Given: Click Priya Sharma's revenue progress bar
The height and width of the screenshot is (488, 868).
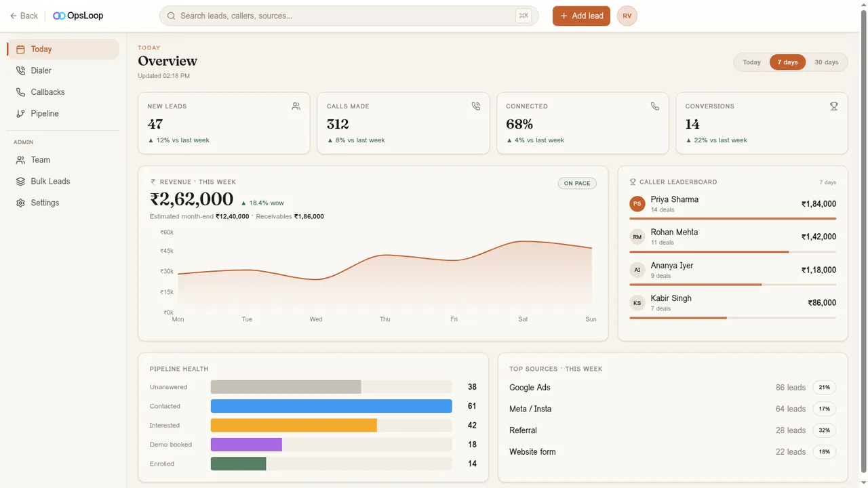Looking at the screenshot, I should 732,219.
